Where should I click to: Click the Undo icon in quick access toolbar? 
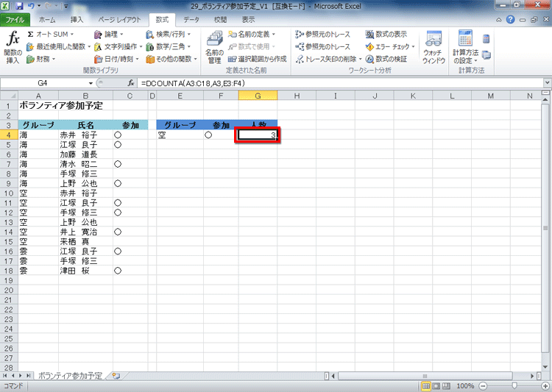pyautogui.click(x=31, y=6)
